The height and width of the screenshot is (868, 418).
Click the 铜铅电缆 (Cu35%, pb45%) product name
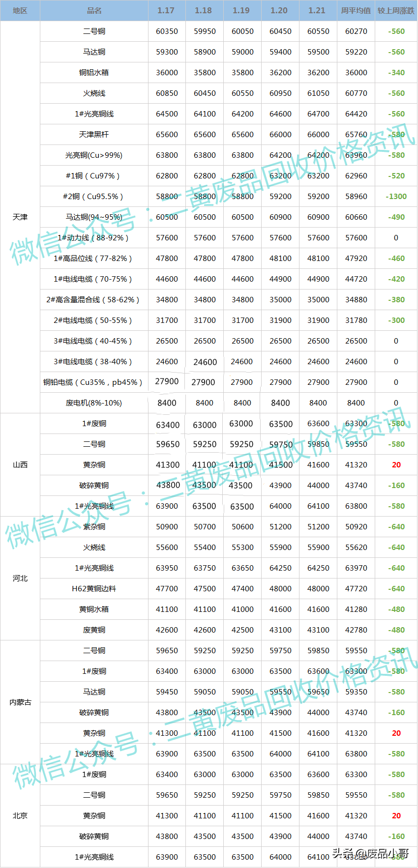pos(94,382)
